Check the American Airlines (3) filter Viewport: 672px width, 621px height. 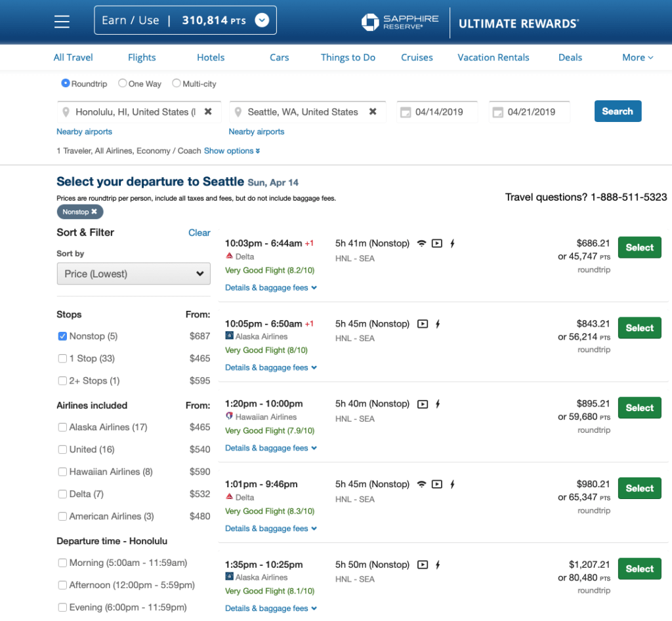(62, 516)
